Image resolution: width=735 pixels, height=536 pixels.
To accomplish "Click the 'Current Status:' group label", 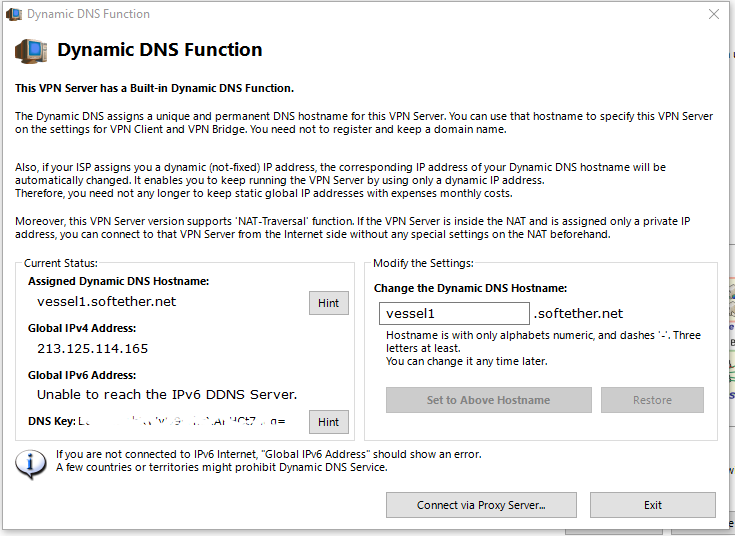I will pos(61,263).
